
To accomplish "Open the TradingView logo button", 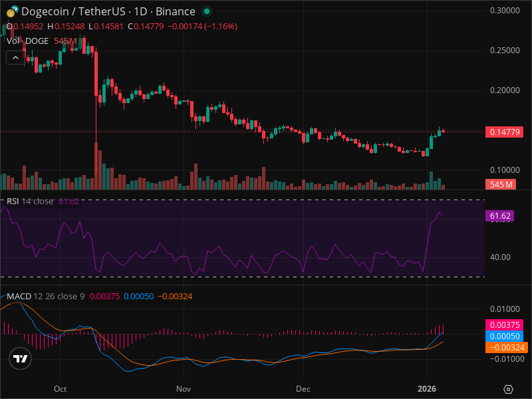I will point(21,358).
